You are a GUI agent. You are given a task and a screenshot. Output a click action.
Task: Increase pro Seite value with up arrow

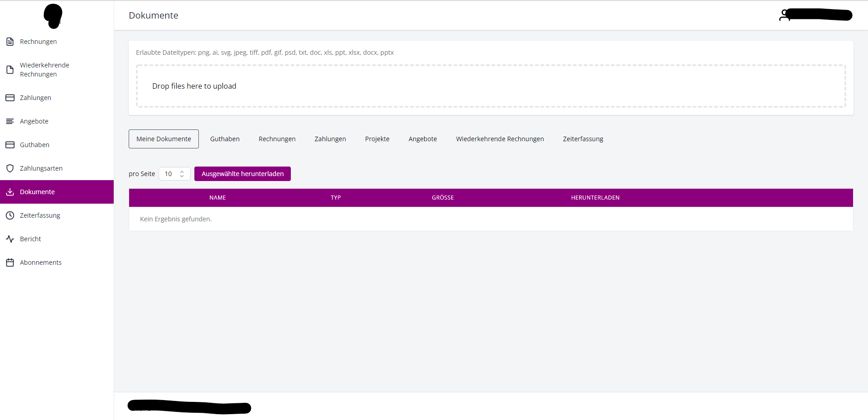(182, 171)
